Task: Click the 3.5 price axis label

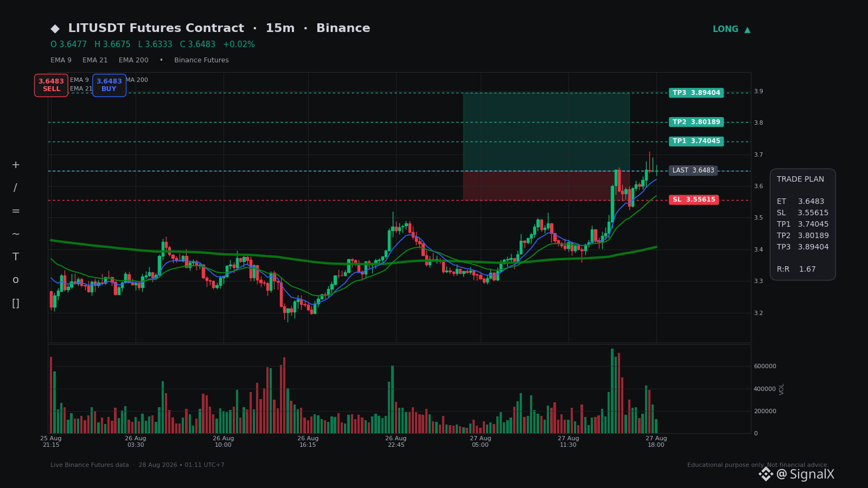Action: click(758, 218)
